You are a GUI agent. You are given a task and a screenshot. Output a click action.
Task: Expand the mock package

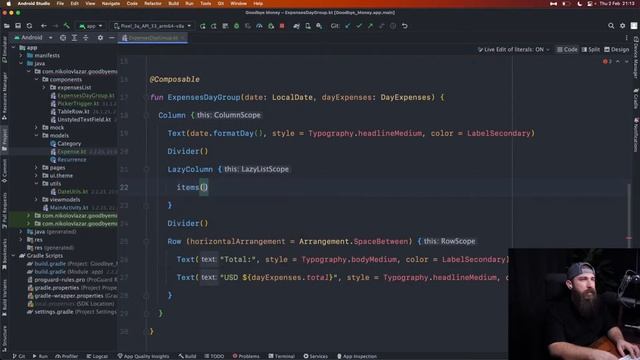[37, 127]
